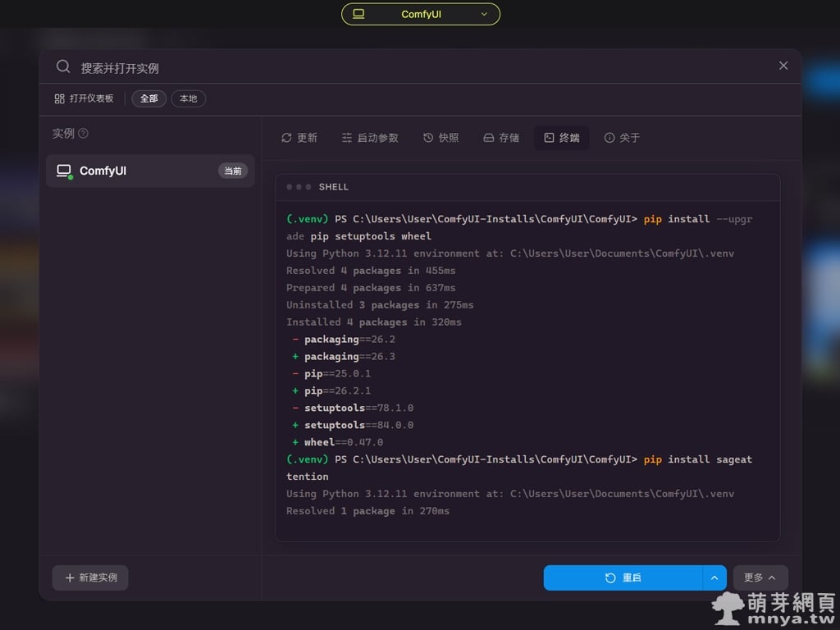This screenshot has width=840, height=630.
Task: Click the dashboard grid icon
Action: (59, 98)
